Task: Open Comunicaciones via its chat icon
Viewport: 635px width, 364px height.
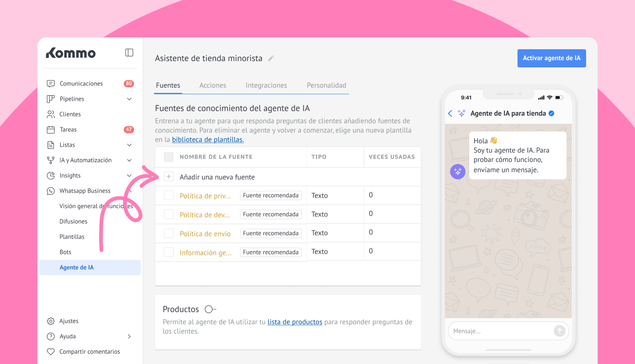Action: [x=51, y=84]
